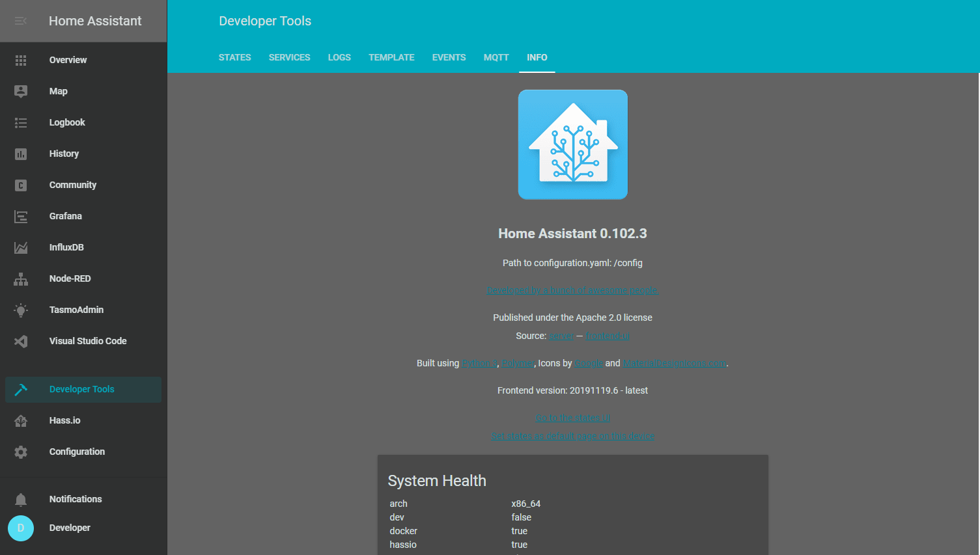
Task: Open the server source link
Action: click(x=561, y=336)
